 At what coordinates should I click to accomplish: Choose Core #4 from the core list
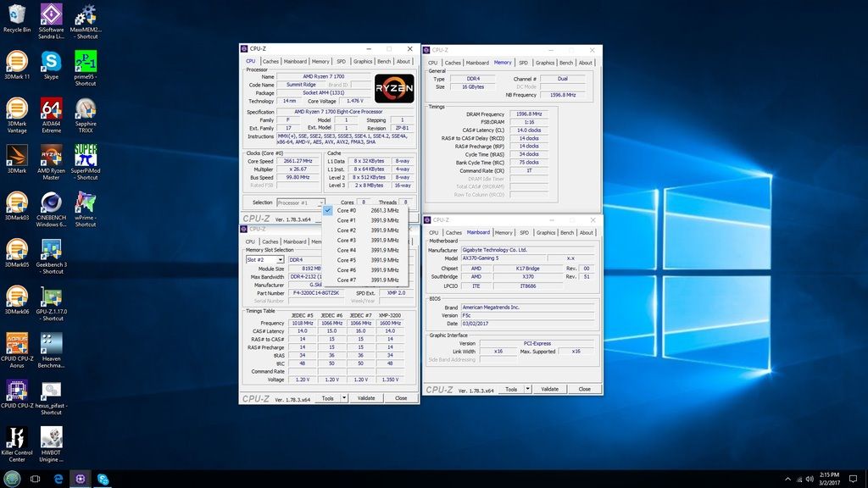pyautogui.click(x=364, y=250)
